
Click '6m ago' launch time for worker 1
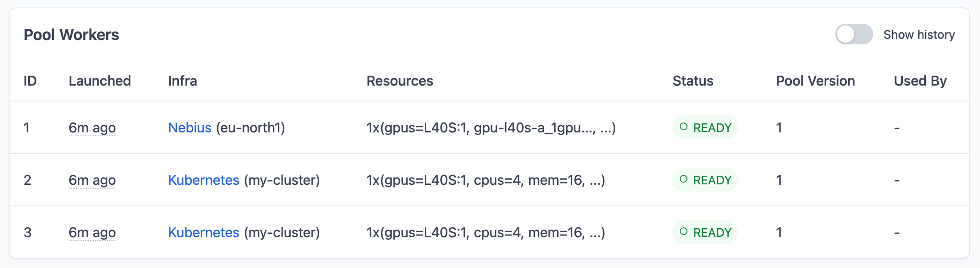tap(92, 128)
